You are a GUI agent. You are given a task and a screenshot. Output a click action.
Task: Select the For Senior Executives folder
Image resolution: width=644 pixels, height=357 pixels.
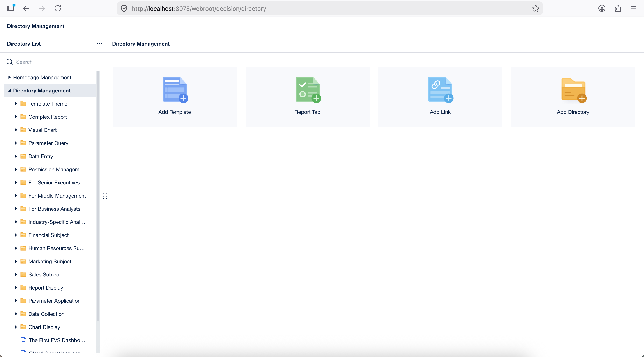(50, 182)
